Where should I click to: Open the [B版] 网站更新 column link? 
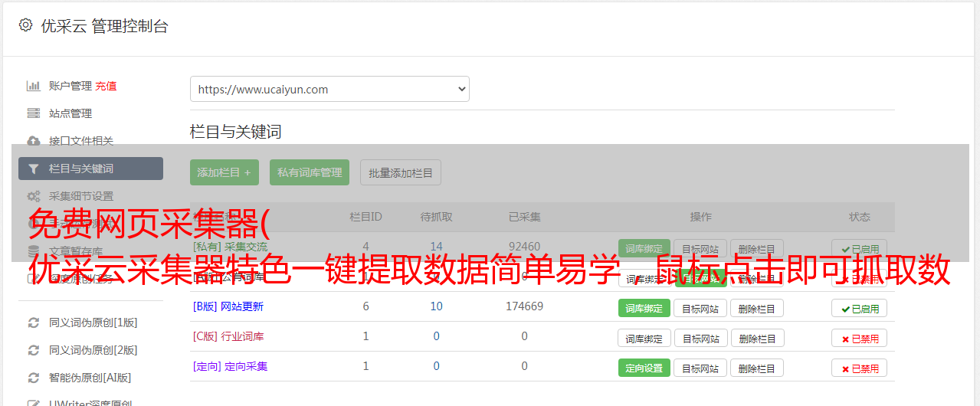click(228, 306)
